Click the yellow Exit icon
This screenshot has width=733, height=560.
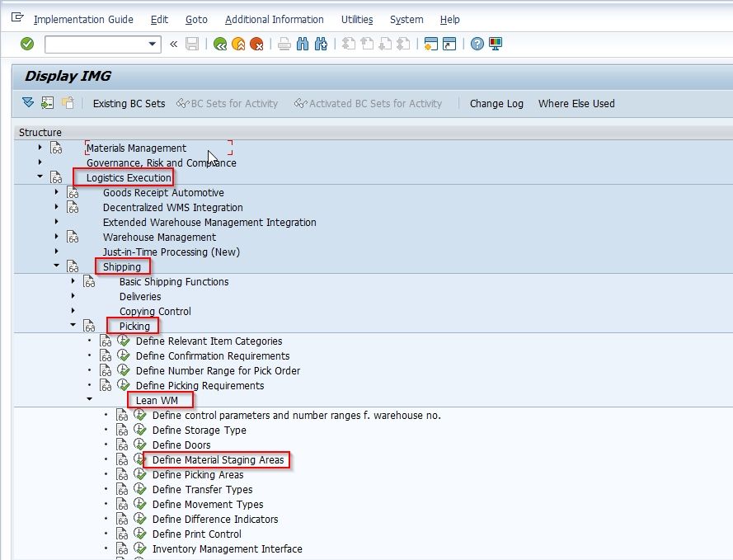coord(238,44)
